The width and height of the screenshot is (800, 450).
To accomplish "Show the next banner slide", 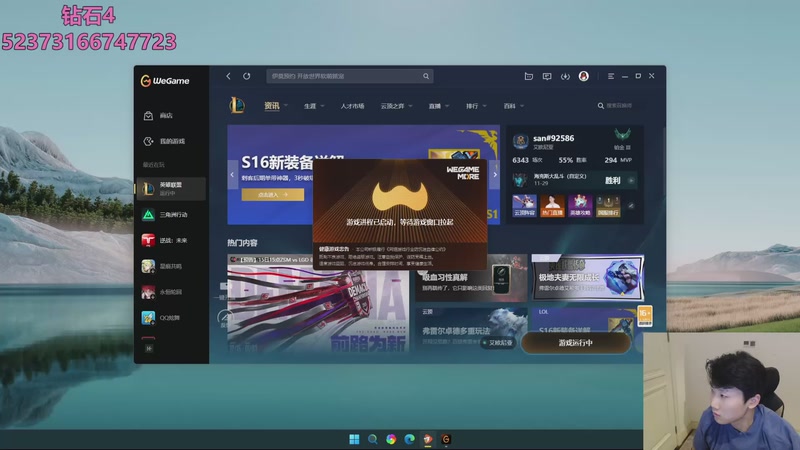I will [x=494, y=174].
